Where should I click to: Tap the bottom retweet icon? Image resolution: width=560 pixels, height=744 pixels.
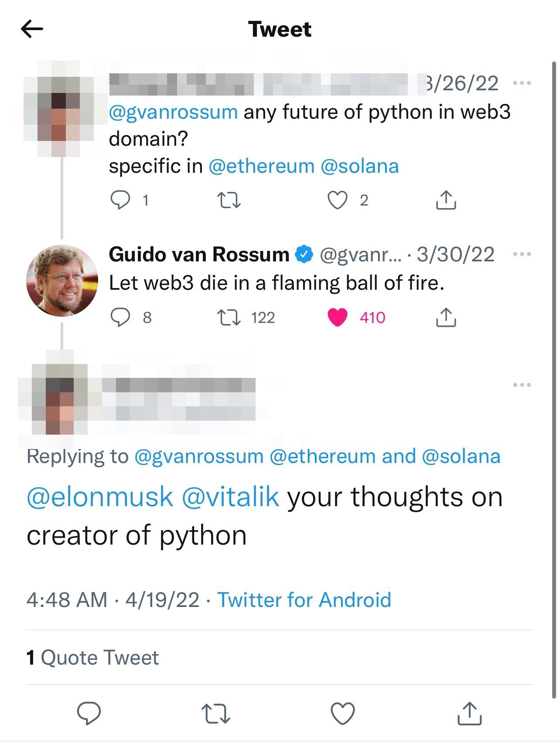pyautogui.click(x=215, y=713)
